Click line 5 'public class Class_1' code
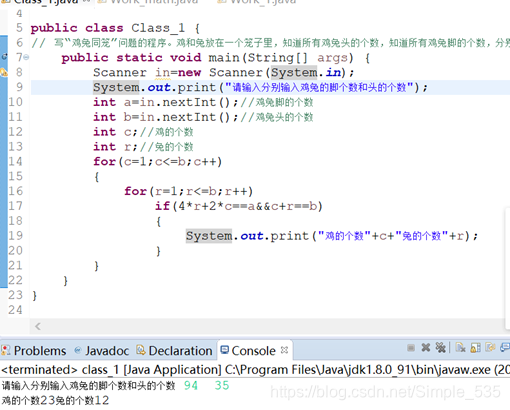The height and width of the screenshot is (410, 510). coord(115,28)
